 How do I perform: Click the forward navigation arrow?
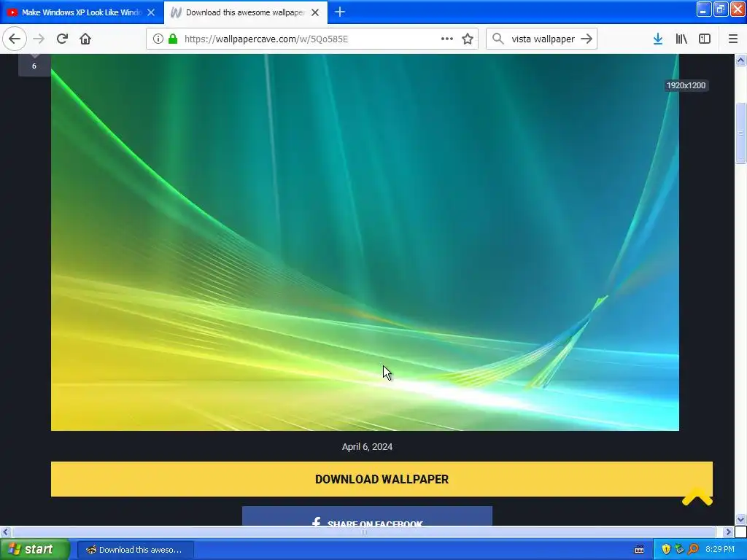pos(39,39)
